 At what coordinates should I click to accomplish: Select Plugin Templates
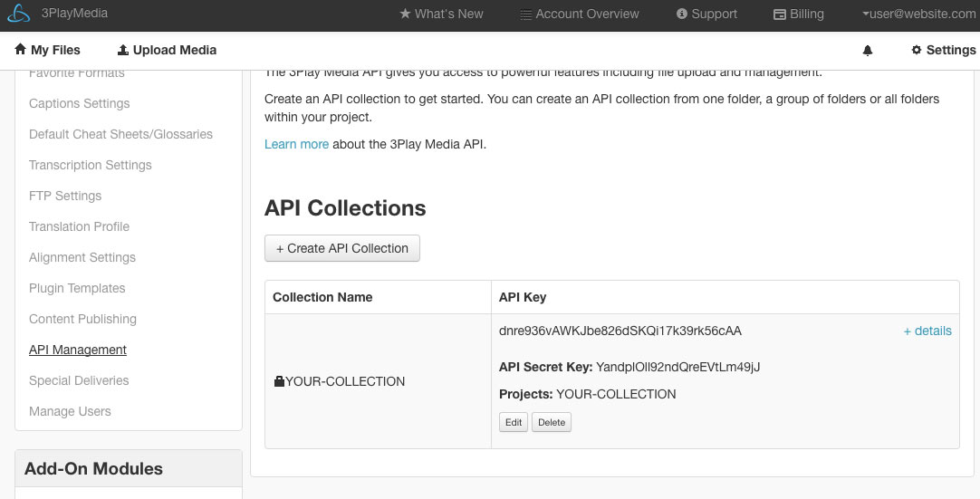tap(77, 288)
